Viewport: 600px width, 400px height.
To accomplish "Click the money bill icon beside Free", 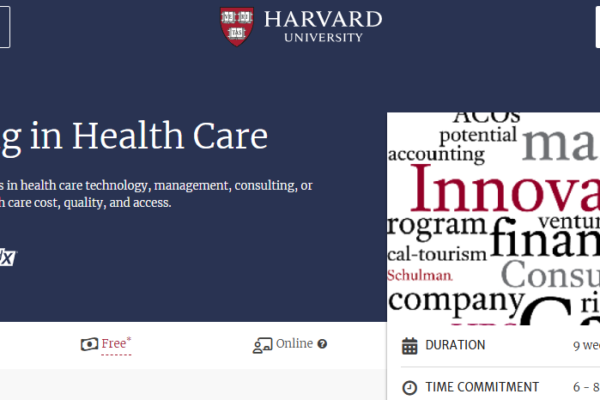I will pyautogui.click(x=90, y=345).
